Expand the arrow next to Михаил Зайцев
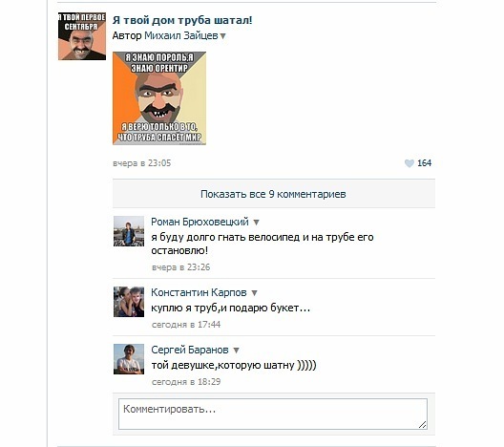504x447 pixels. click(222, 36)
